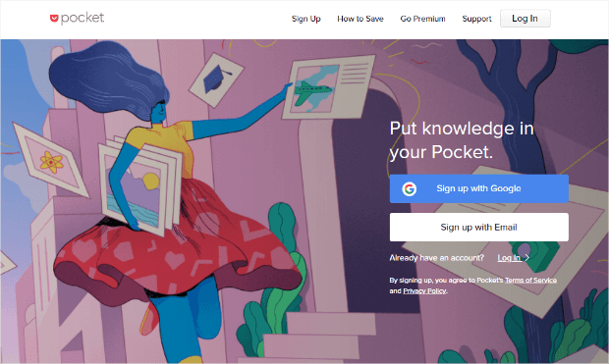Click the graduation cap card illustration

tap(216, 79)
